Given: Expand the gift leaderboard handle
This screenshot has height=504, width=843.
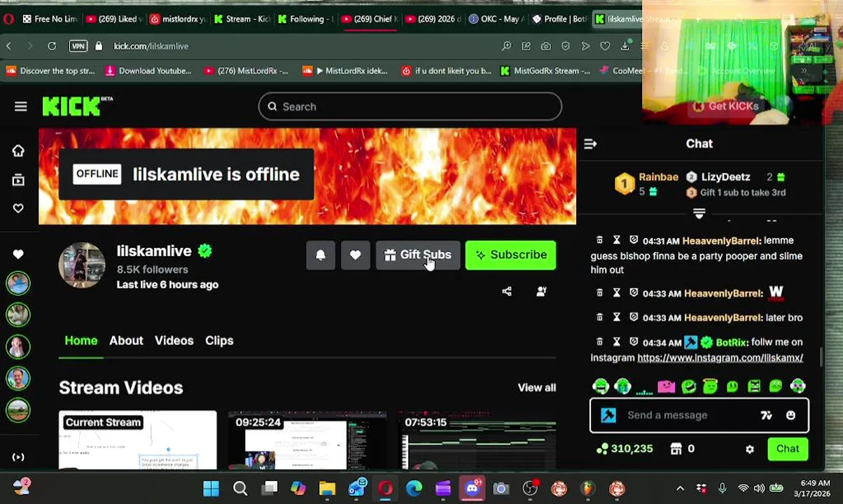Looking at the screenshot, I should coord(699,213).
